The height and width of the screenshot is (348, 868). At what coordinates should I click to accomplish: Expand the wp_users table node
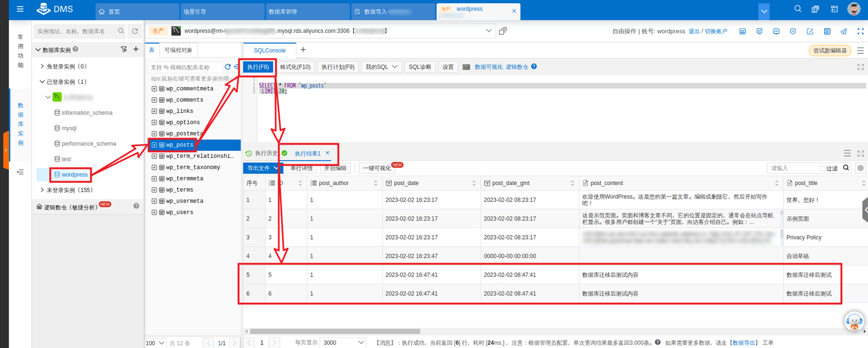tap(154, 212)
